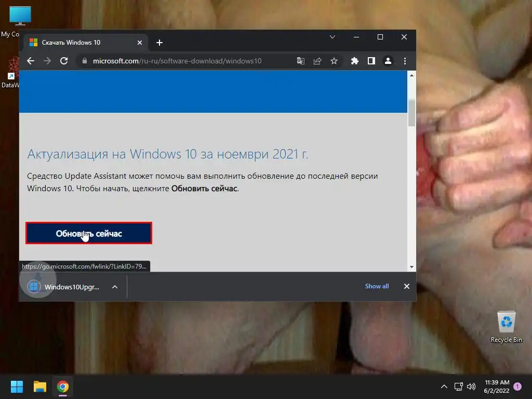Image resolution: width=532 pixels, height=399 pixels.
Task: Open File Explorer from the taskbar
Action: 39,387
